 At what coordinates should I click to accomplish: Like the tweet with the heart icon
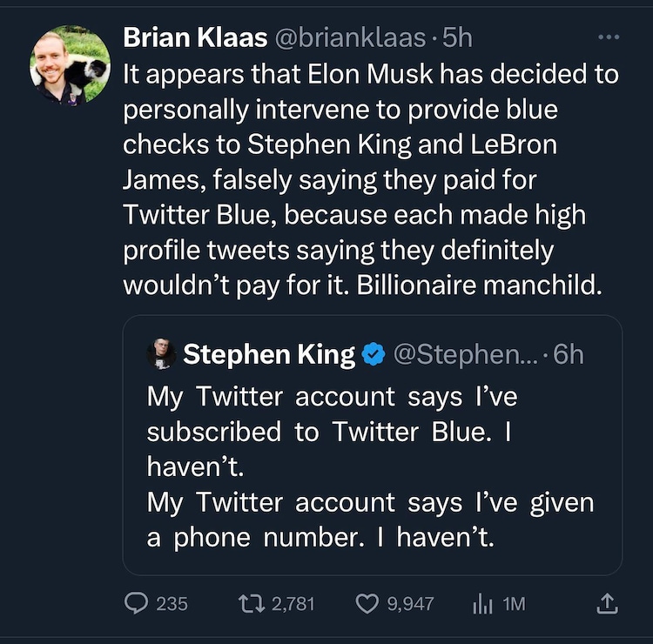tap(368, 602)
